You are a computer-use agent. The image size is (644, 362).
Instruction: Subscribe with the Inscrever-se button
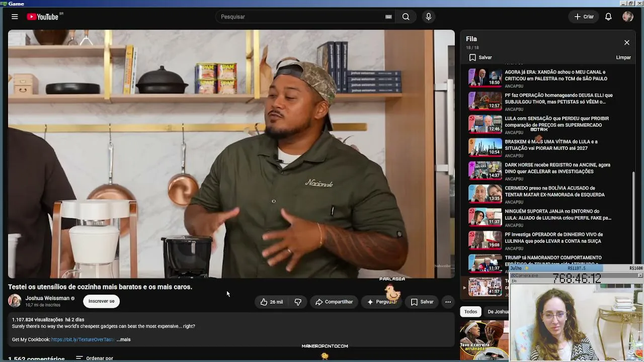click(101, 301)
